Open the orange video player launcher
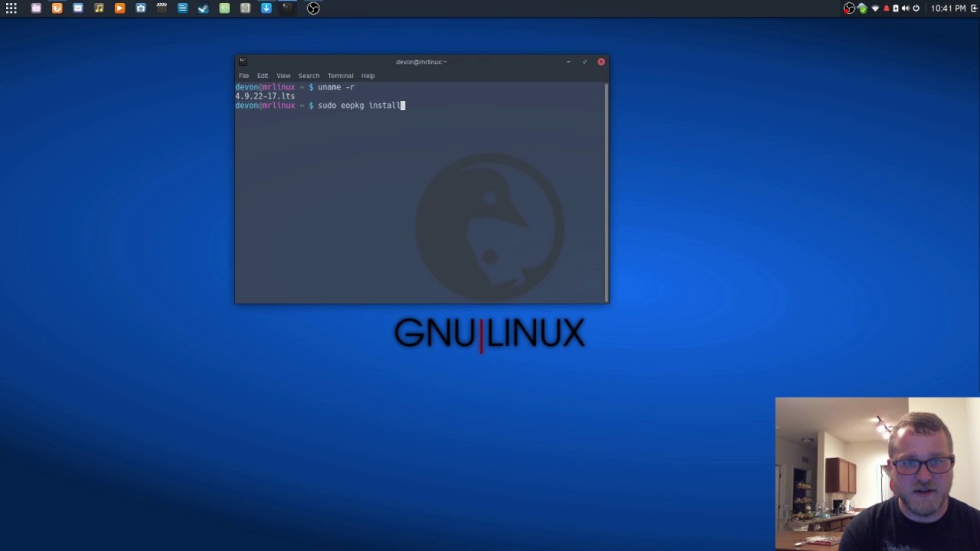Screen dimensions: 980x551 pos(119,8)
